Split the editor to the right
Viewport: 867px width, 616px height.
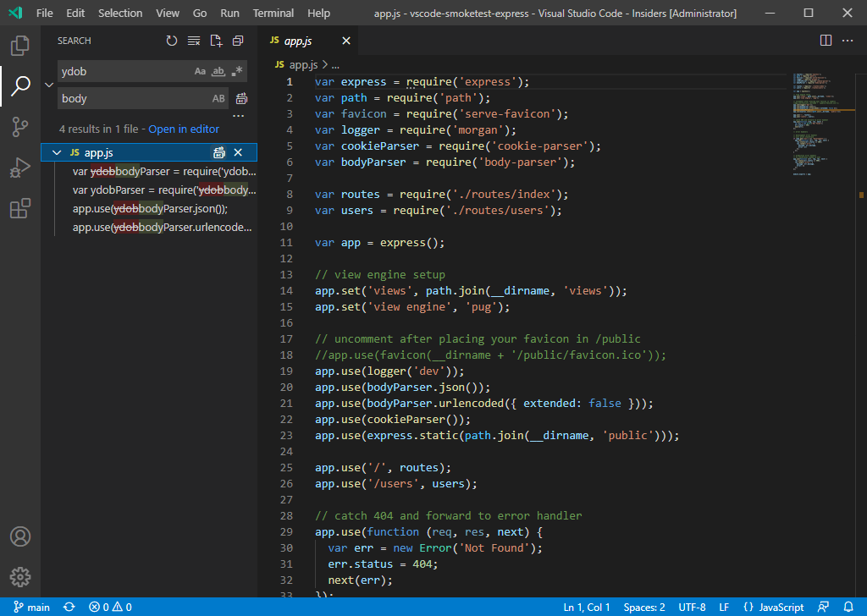tap(826, 41)
